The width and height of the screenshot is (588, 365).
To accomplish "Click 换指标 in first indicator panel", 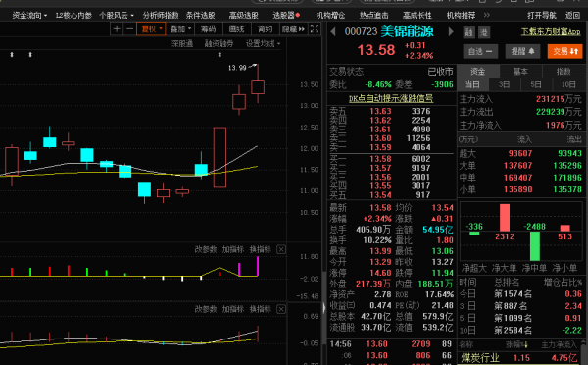I will (x=261, y=250).
